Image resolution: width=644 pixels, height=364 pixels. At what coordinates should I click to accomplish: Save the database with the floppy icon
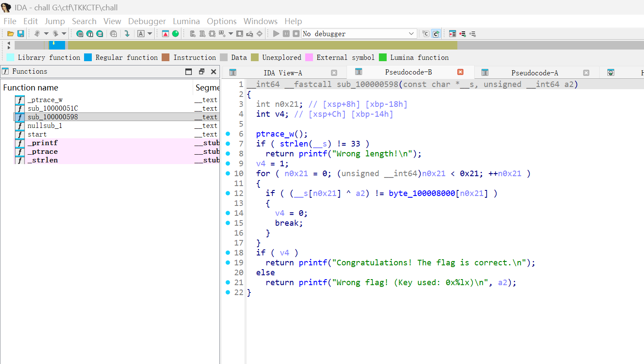tap(20, 34)
